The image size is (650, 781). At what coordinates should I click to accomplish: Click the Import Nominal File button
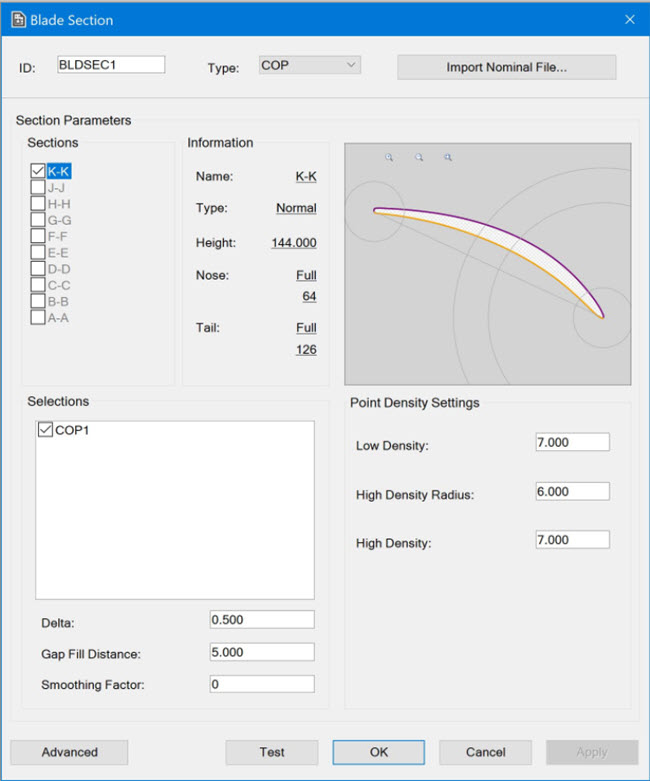point(506,67)
